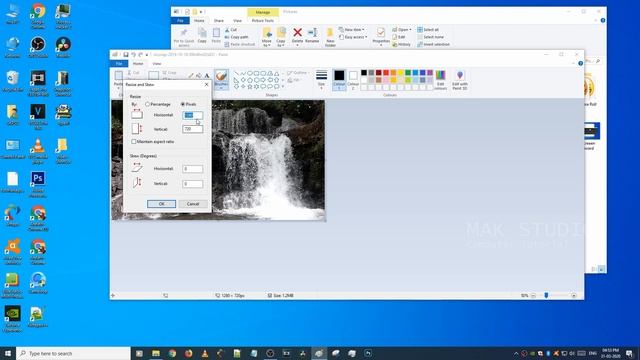Image resolution: width=640 pixels, height=360 pixels.
Task: Open Firefox from the taskbar
Action: pos(188,353)
